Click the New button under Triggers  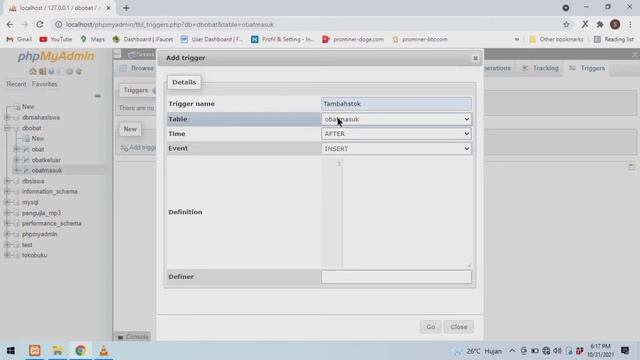pos(130,129)
